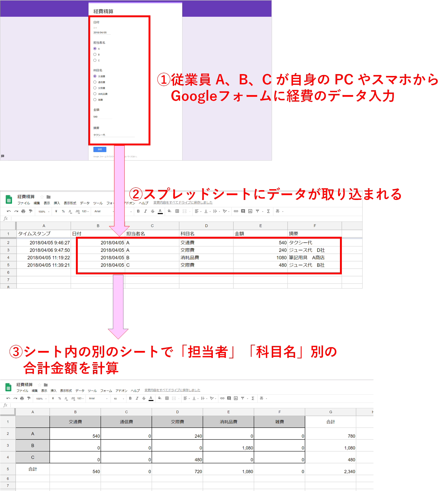This screenshot has height=491, width=448.
Task: Click the 日付 date field in the form
Action: pyautogui.click(x=102, y=32)
